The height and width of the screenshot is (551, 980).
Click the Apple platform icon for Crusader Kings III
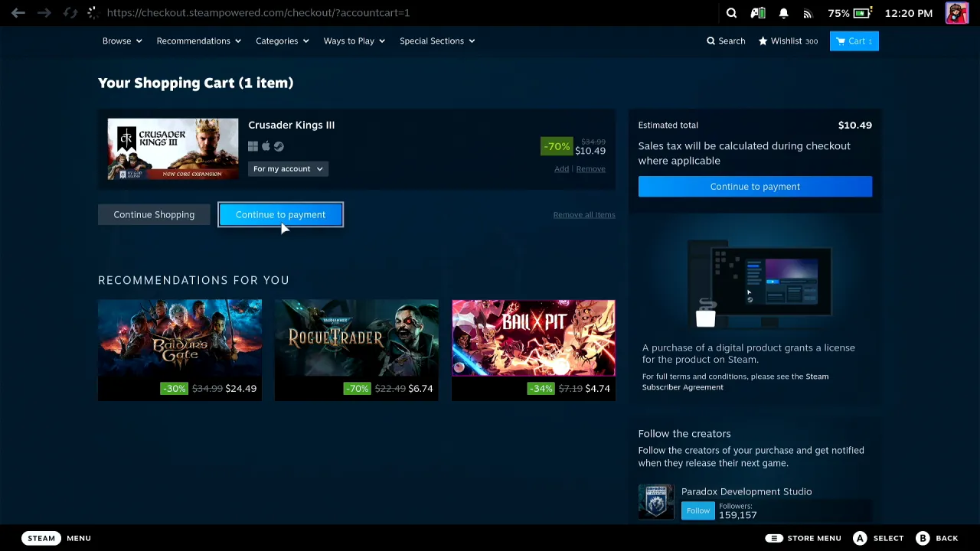tap(266, 146)
